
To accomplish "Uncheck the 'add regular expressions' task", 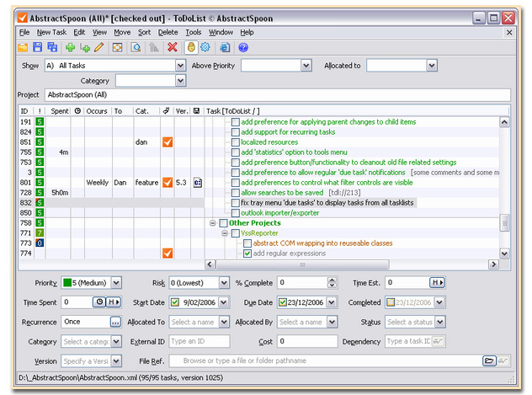I will point(247,254).
